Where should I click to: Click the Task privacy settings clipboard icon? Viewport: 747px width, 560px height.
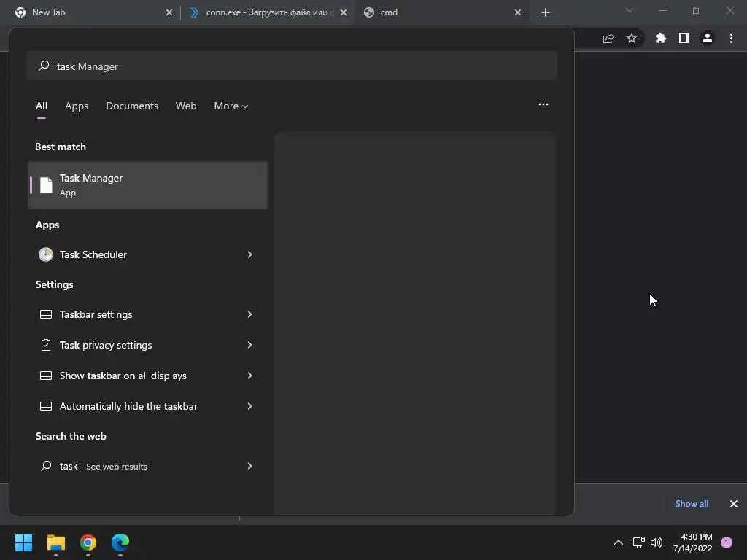click(x=46, y=345)
